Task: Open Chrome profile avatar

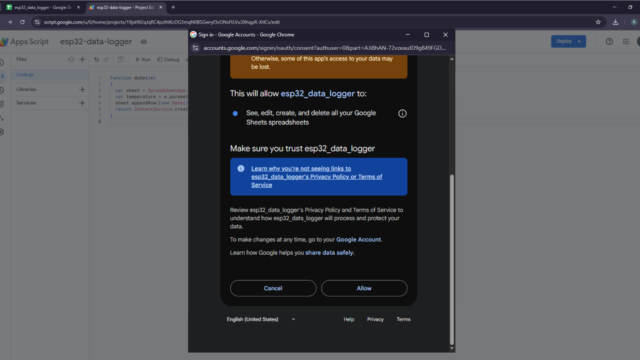Action: (634, 22)
